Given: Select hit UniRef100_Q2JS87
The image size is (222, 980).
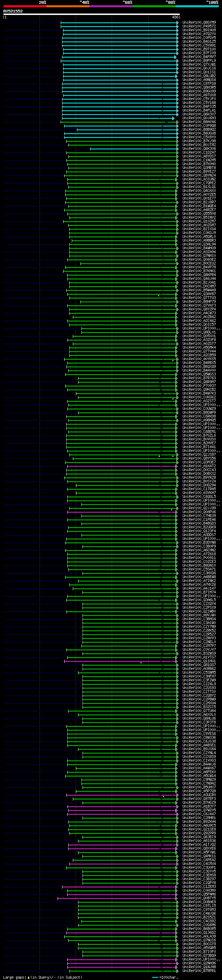Looking at the screenshot, I should click(199, 455).
